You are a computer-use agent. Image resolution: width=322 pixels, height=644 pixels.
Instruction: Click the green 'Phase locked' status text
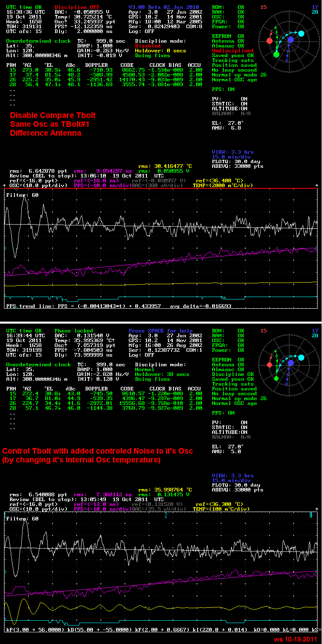(74, 331)
